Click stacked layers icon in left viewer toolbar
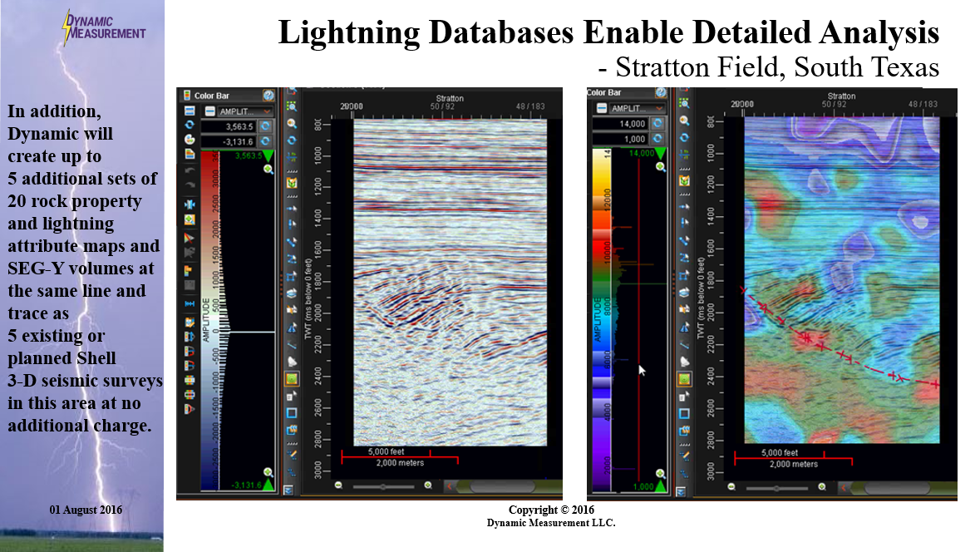 (x=291, y=293)
